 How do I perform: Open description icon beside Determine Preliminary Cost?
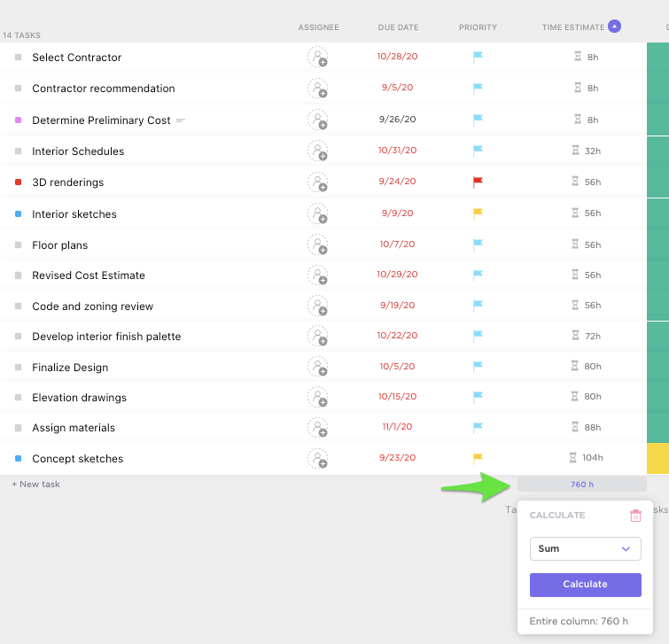tap(181, 120)
